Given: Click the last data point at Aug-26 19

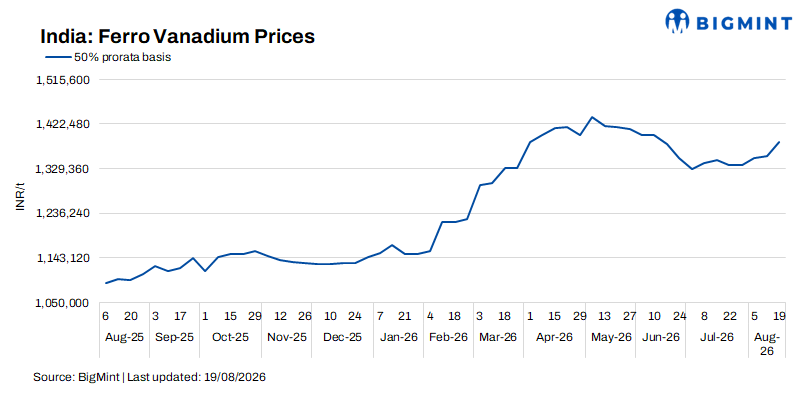Looking at the screenshot, I should (x=780, y=142).
